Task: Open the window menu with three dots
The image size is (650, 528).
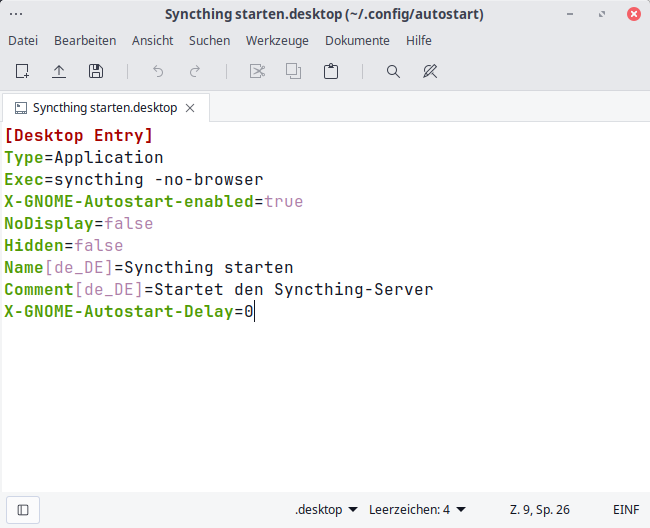Action: (16, 14)
